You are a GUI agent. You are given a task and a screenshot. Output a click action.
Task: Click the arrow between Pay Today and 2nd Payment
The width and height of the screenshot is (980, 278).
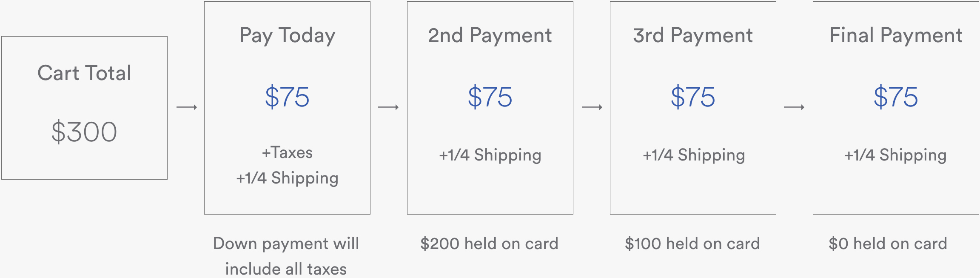[388, 107]
